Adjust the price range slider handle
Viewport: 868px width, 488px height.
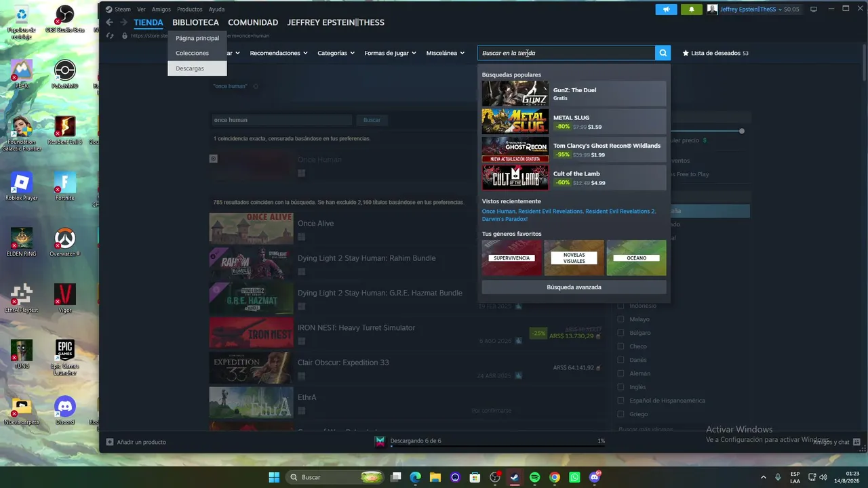(742, 131)
